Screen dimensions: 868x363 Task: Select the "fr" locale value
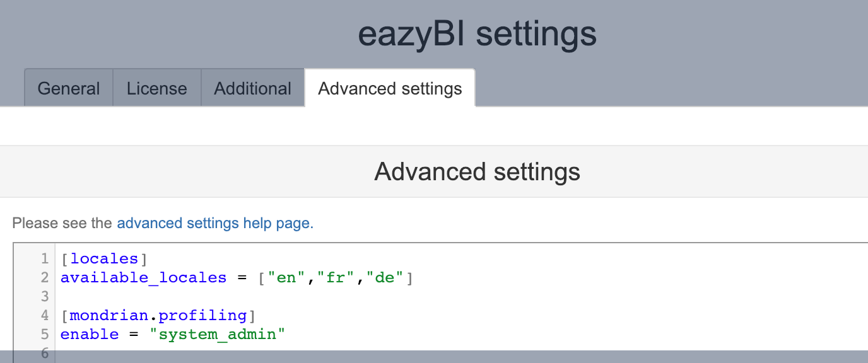(x=336, y=277)
